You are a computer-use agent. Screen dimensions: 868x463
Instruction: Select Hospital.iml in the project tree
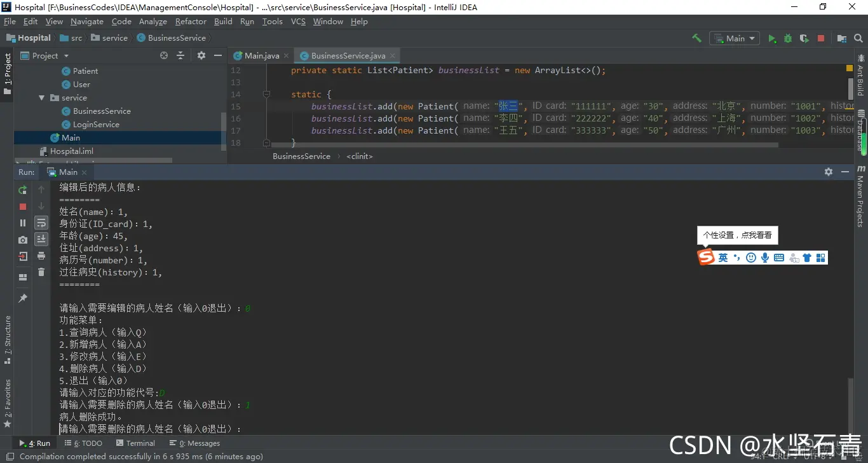(x=71, y=151)
